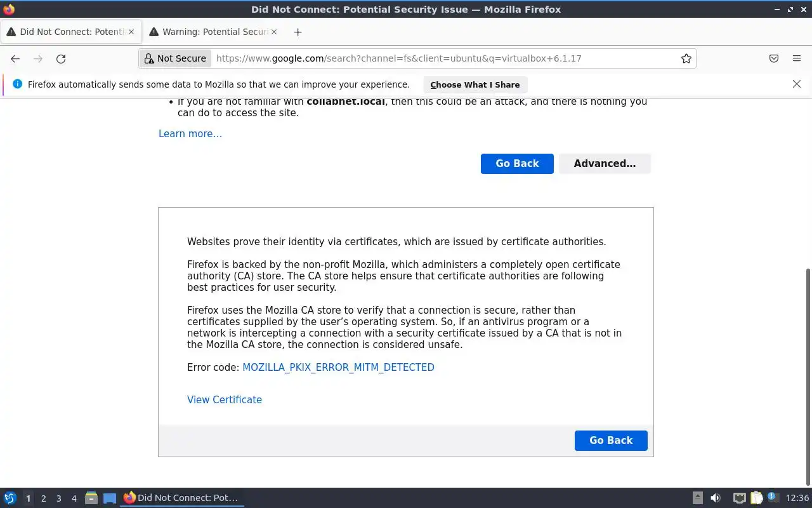The height and width of the screenshot is (508, 812).
Task: Dismiss the Mozilla data notification bar
Action: tap(797, 84)
